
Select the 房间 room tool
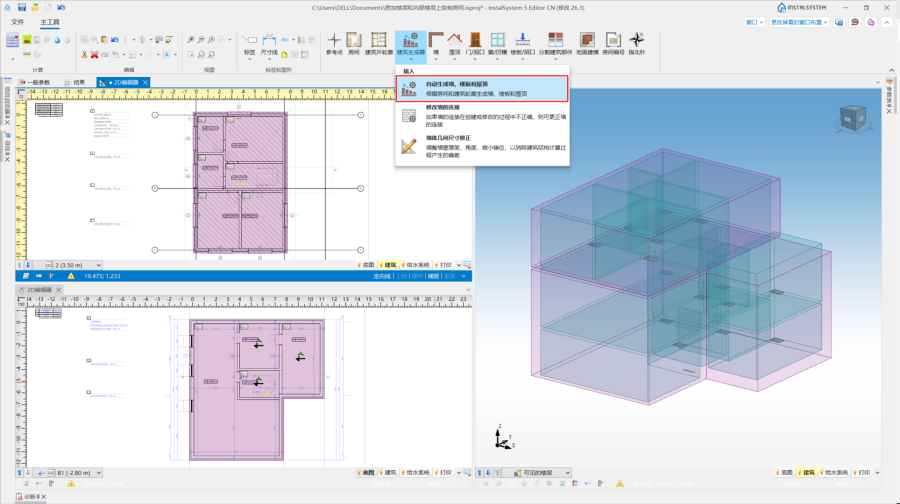click(354, 43)
